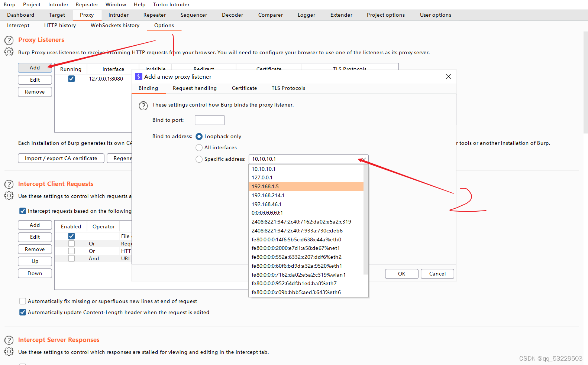
Task: Choose 127.0.0.1 from address list
Action: point(306,177)
